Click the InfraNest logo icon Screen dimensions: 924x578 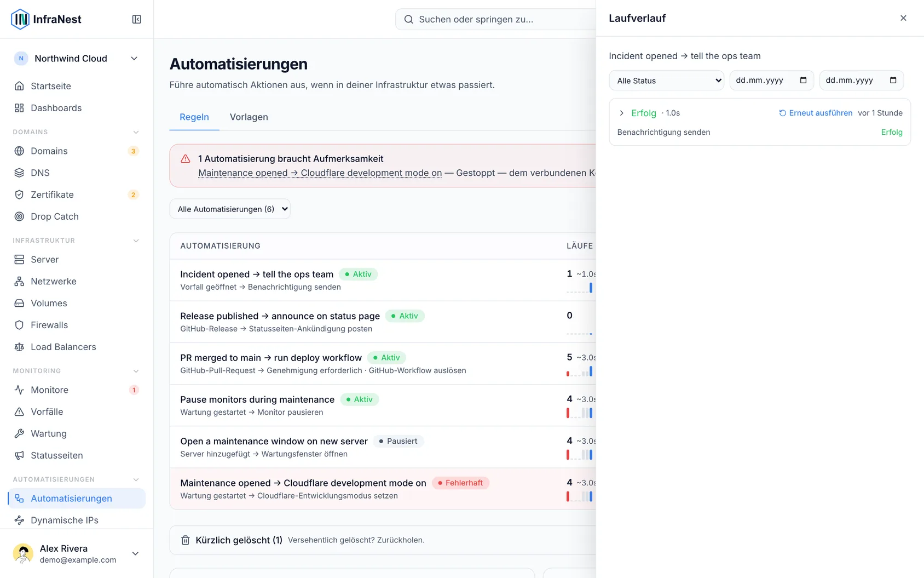click(x=20, y=19)
